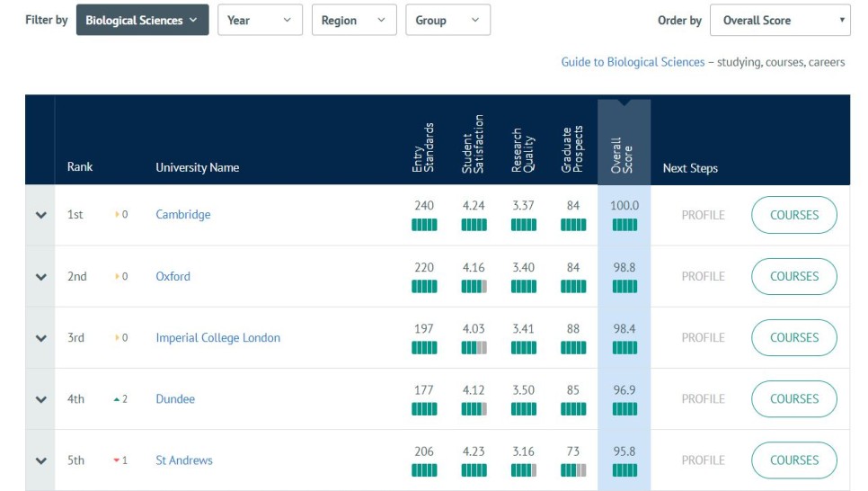Click PROFILE for Oxford
The width and height of the screenshot is (868, 491).
pos(703,277)
